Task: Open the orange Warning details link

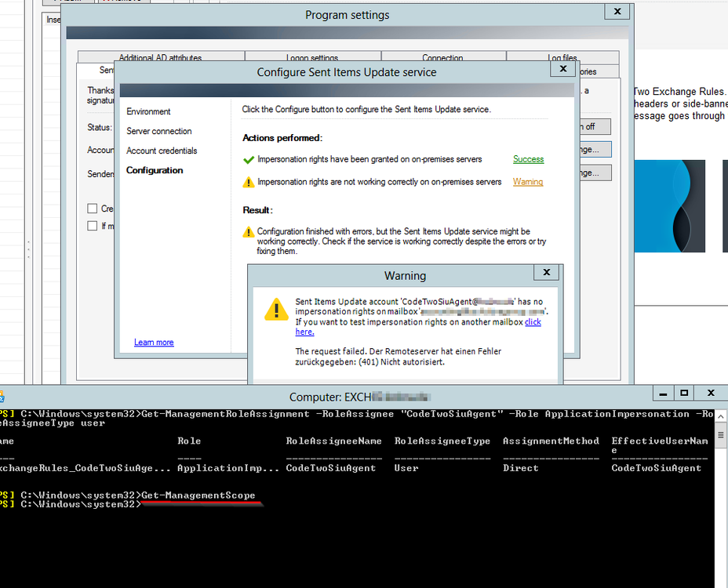Action: (x=528, y=182)
